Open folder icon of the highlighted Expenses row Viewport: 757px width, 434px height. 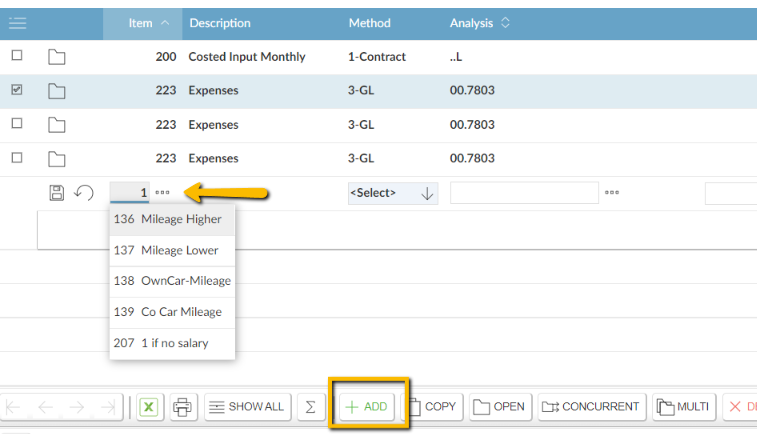[x=56, y=91]
